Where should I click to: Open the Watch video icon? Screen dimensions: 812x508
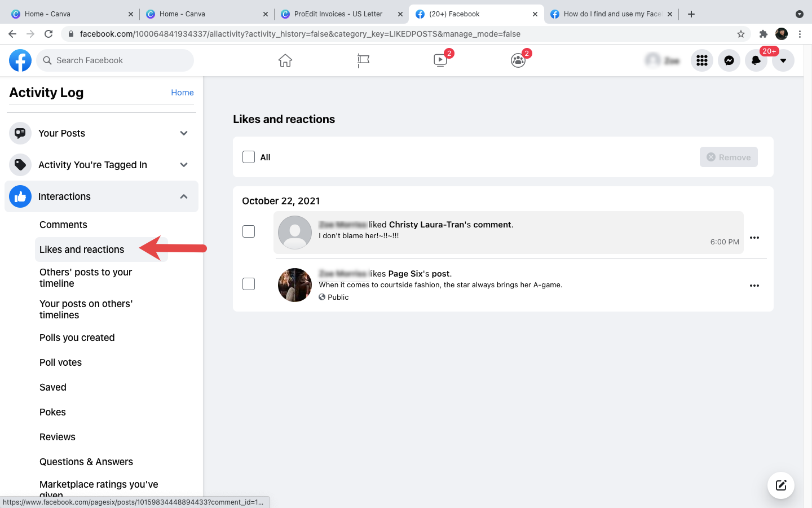coord(440,60)
